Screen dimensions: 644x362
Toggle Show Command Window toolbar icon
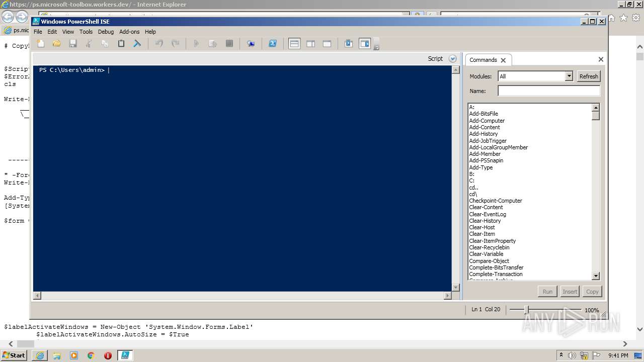point(349,44)
